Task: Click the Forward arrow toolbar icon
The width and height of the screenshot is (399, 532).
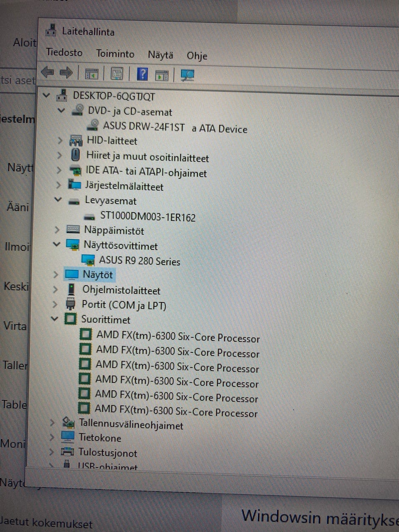Action: click(x=66, y=73)
